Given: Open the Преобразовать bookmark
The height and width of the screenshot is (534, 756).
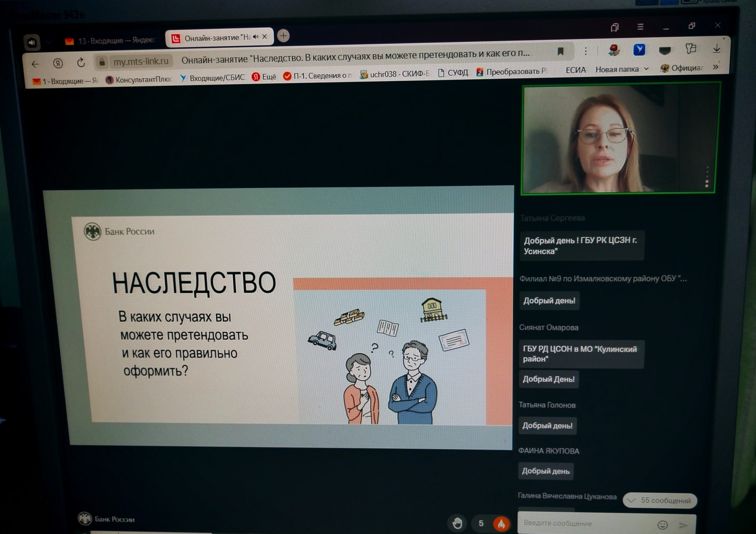Looking at the screenshot, I should 511,72.
